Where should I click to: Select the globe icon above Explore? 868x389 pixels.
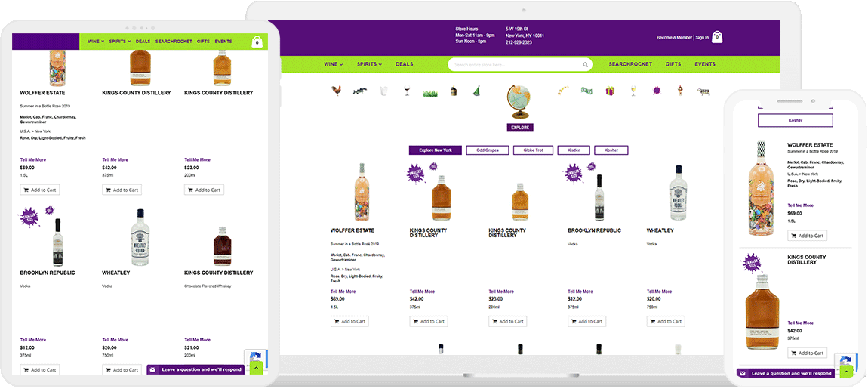(520, 101)
